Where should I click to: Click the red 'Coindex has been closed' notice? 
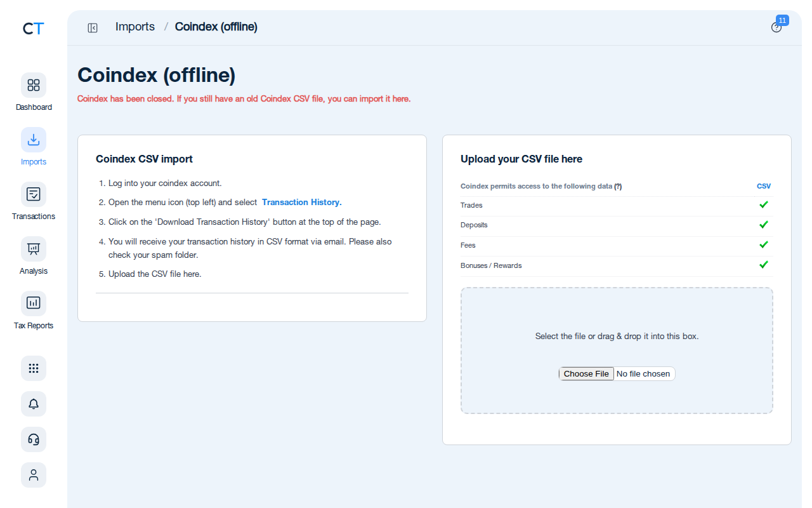244,99
